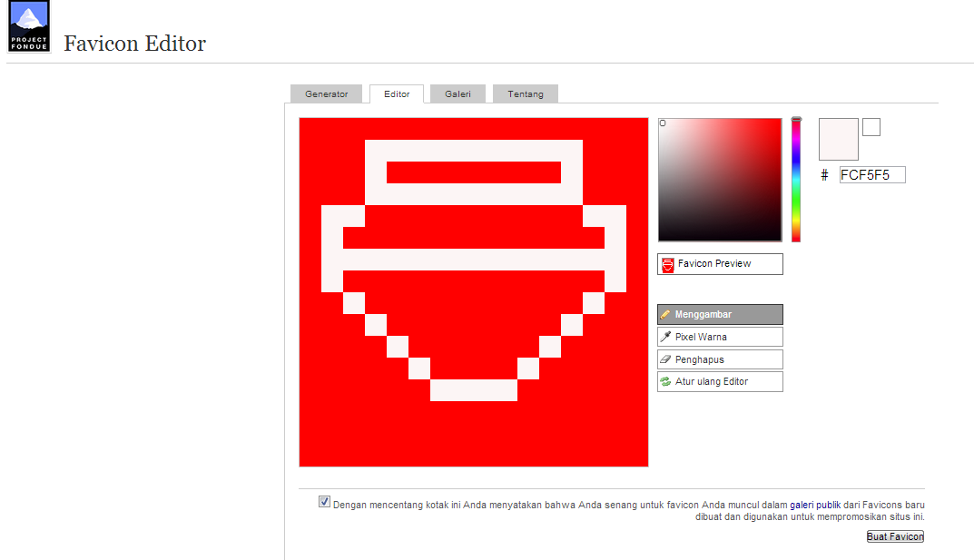
Task: Click the Buat Favicon button
Action: coord(895,536)
